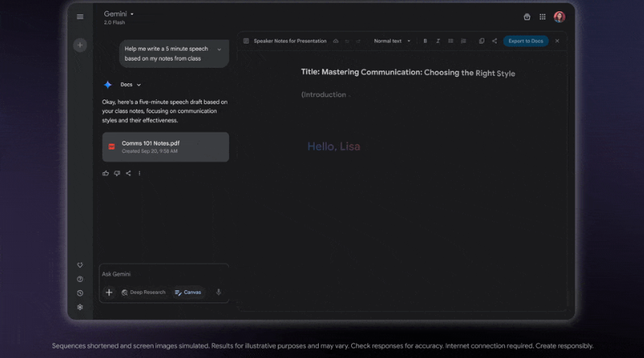The image size is (644, 358).
Task: Share the canvas document icon
Action: click(494, 41)
